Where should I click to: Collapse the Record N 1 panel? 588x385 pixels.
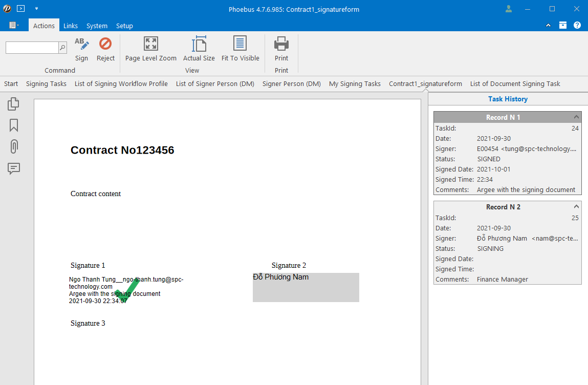point(576,117)
